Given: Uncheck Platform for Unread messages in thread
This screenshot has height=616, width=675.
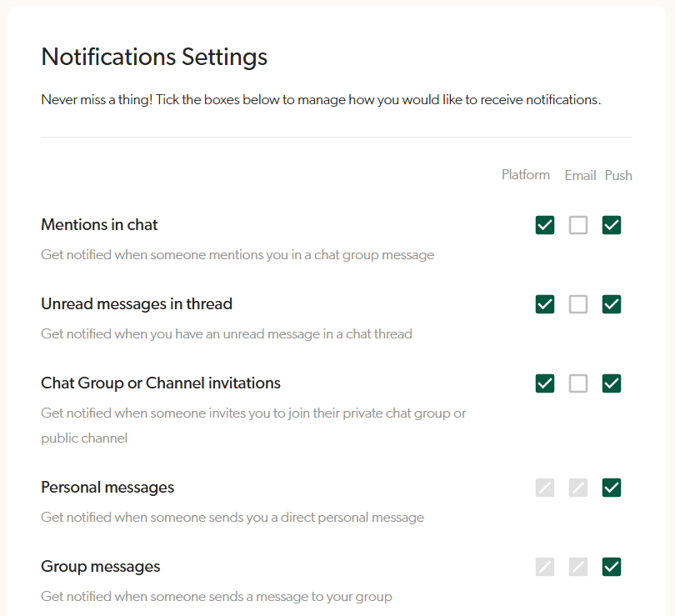Looking at the screenshot, I should tap(545, 304).
